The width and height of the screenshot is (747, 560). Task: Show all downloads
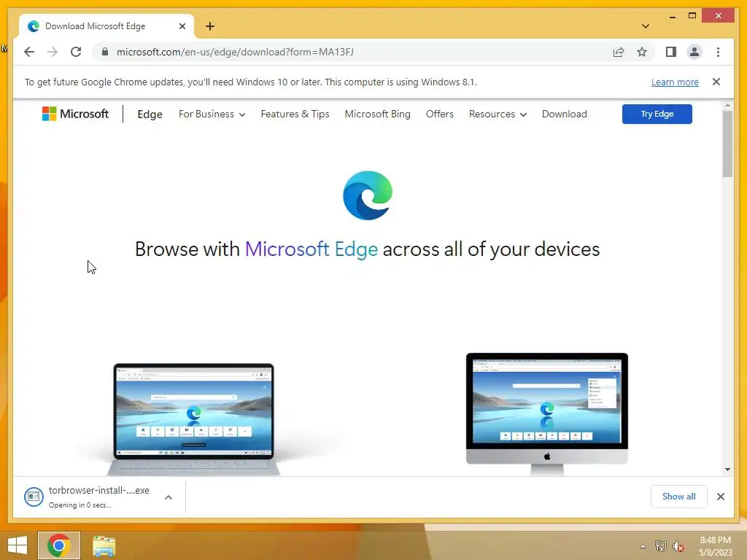(x=678, y=497)
